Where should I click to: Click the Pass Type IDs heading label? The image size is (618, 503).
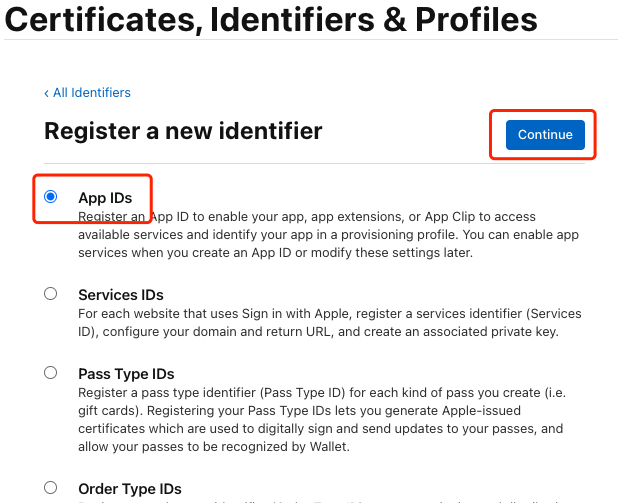pos(126,374)
